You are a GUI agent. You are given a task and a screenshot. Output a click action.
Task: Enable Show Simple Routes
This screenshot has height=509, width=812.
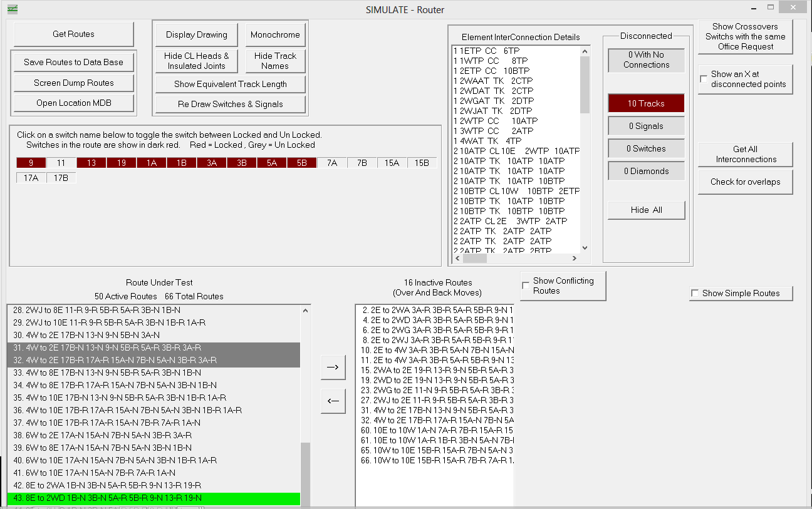(695, 292)
